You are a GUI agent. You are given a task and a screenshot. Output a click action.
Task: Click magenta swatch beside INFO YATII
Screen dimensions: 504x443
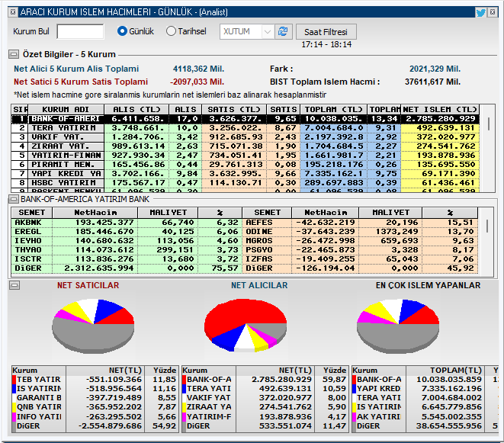14,417
